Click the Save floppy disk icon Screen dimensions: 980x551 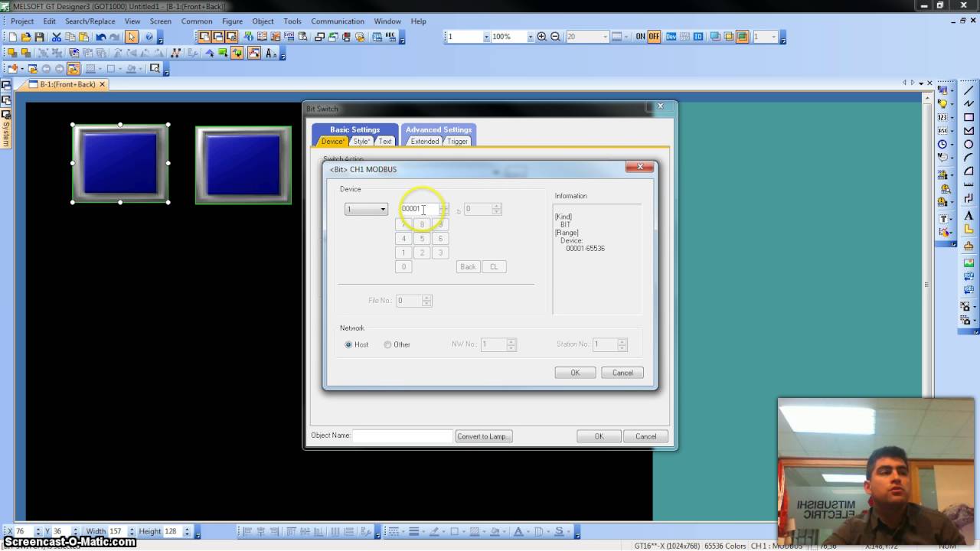[x=38, y=37]
